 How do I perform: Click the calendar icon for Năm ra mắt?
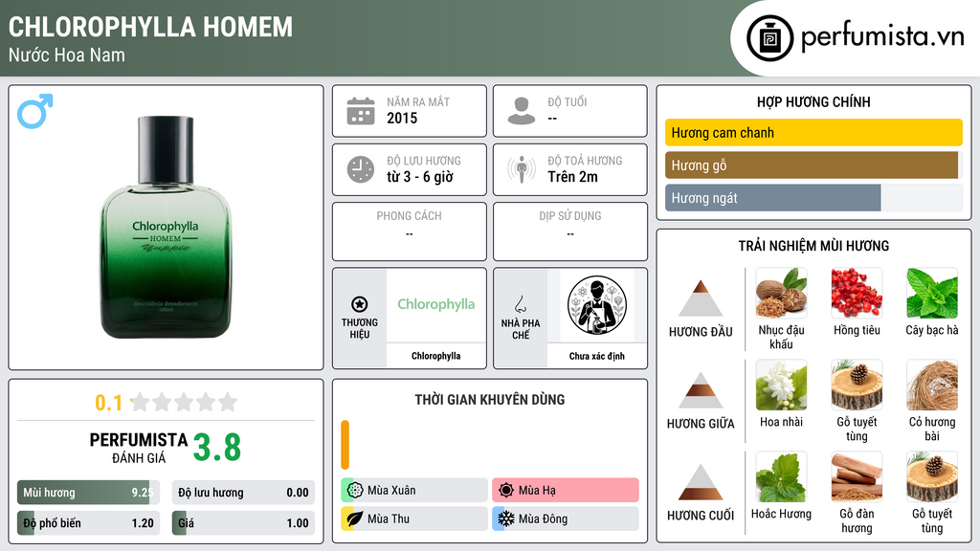point(361,111)
